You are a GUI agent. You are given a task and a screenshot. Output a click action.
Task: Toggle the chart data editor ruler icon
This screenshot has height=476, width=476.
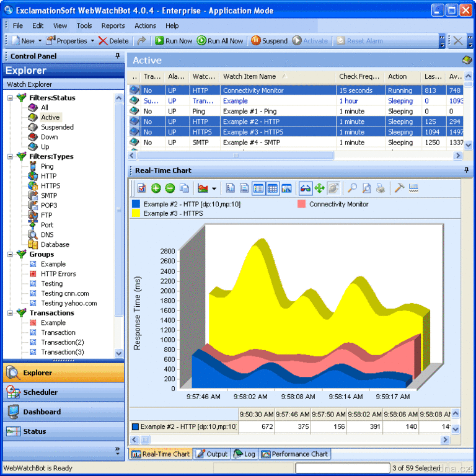click(413, 188)
